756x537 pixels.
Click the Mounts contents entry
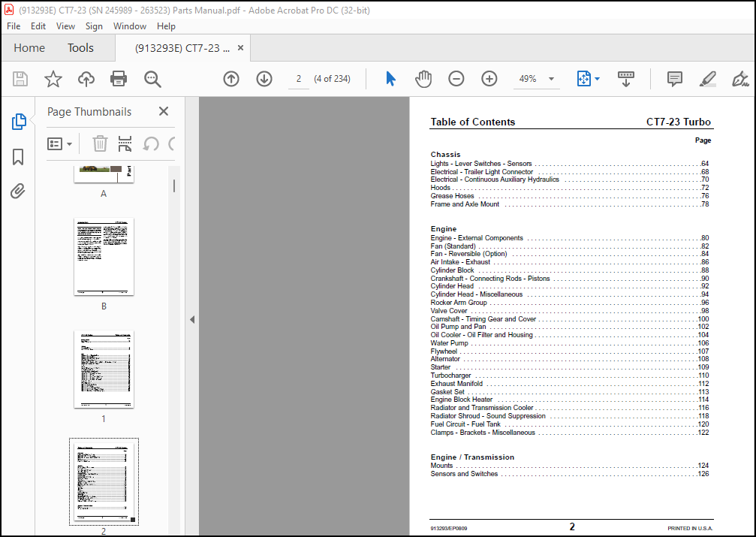pyautogui.click(x=569, y=466)
